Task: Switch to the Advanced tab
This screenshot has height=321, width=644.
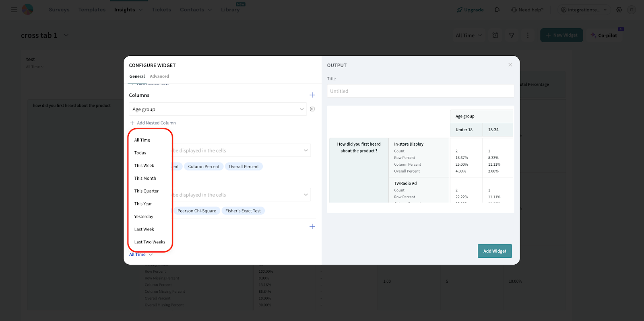Action: pyautogui.click(x=159, y=76)
